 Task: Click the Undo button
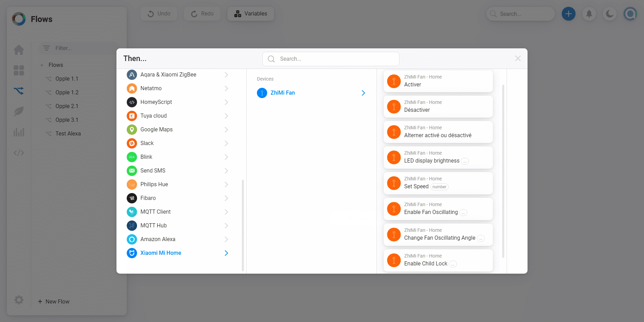point(159,14)
